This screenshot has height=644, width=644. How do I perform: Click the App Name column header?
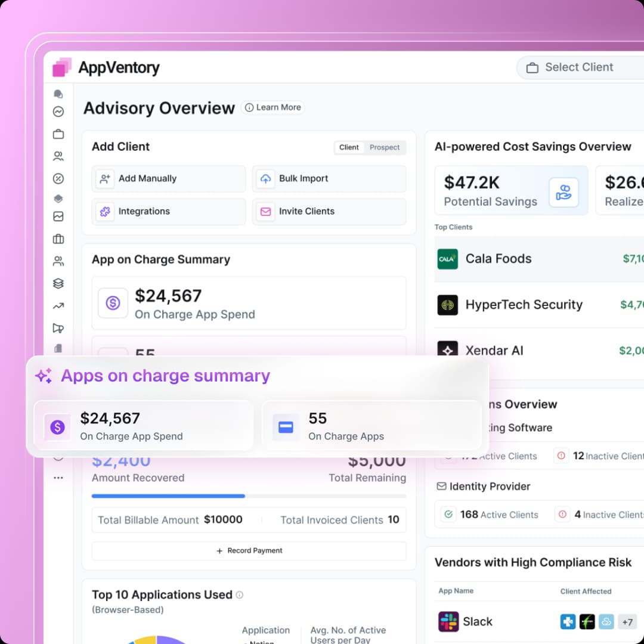456,590
